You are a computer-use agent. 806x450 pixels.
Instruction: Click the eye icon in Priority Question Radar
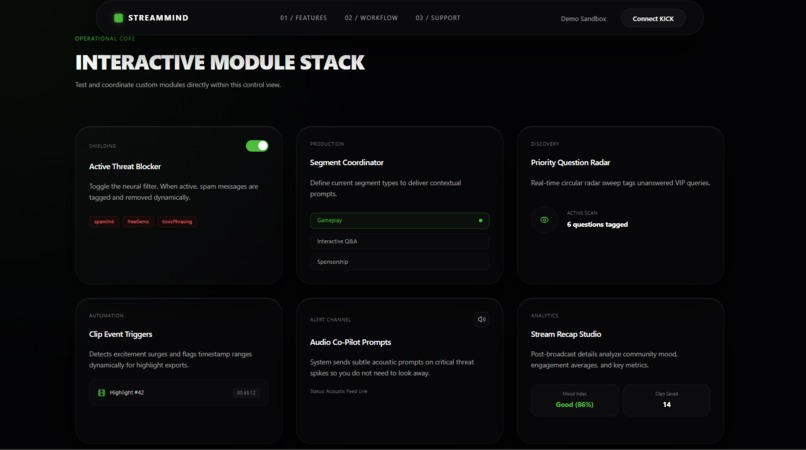pyautogui.click(x=544, y=220)
